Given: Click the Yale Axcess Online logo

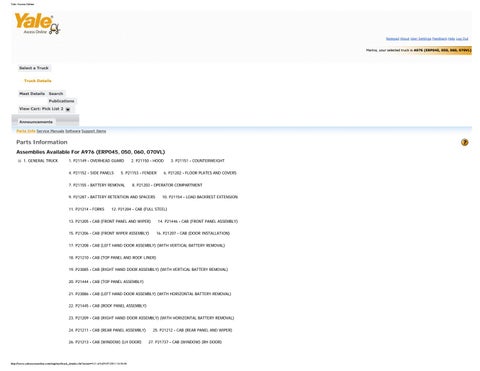Looking at the screenshot, I should coord(37,24).
